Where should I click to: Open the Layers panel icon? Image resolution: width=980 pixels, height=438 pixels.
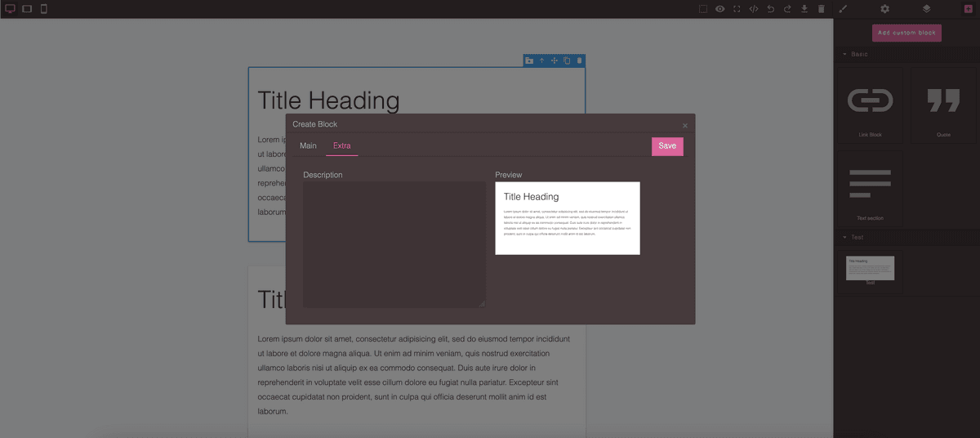coord(926,9)
